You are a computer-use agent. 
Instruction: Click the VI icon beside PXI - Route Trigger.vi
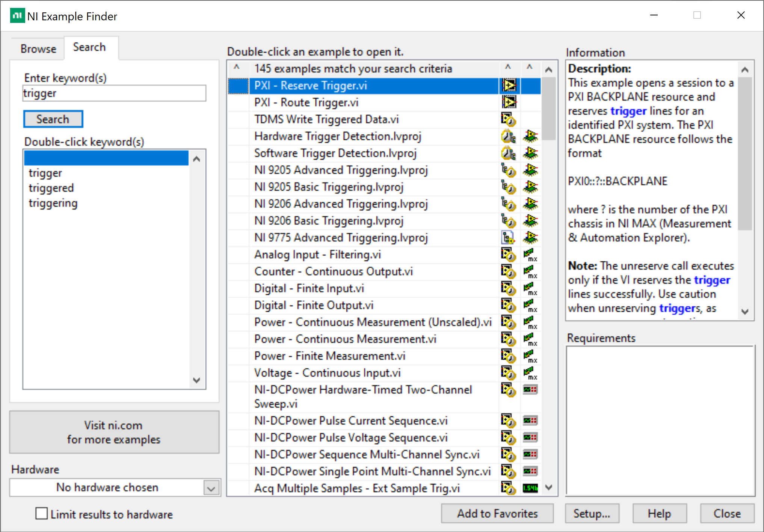click(x=509, y=102)
